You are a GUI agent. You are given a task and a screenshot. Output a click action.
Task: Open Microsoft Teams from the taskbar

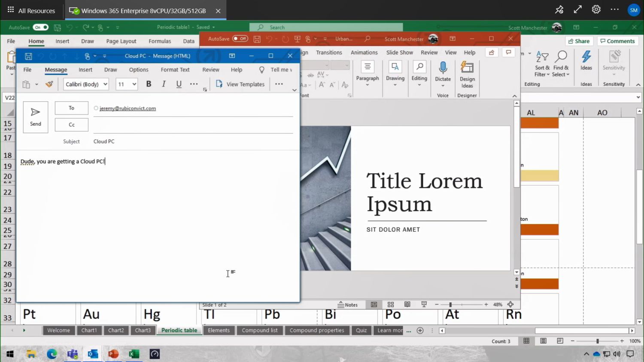click(x=73, y=354)
